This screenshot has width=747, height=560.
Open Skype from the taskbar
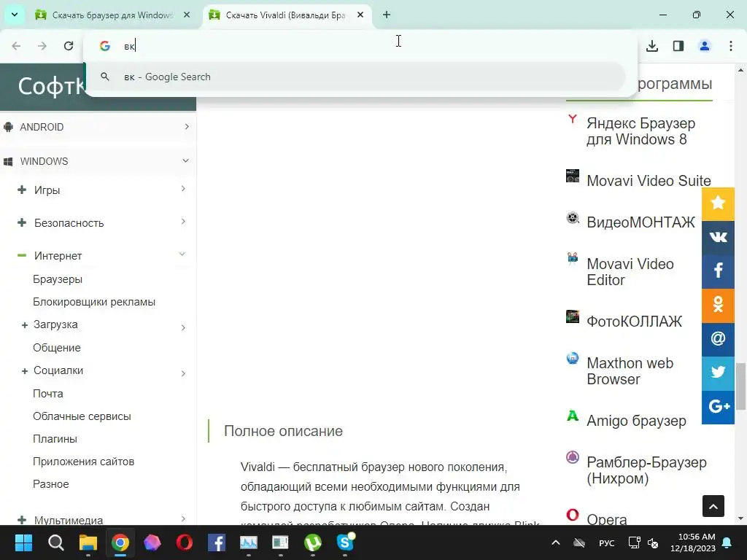345,542
